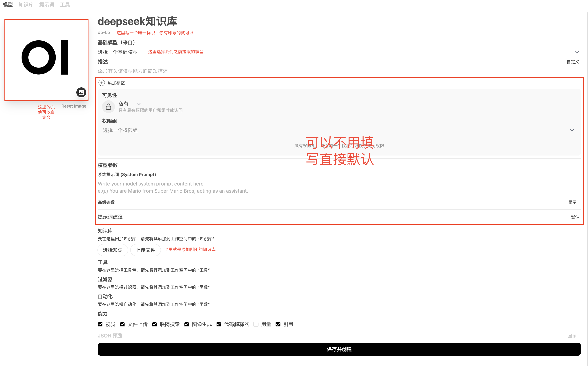
Task: Click the 添加标签 label
Action: 116,83
